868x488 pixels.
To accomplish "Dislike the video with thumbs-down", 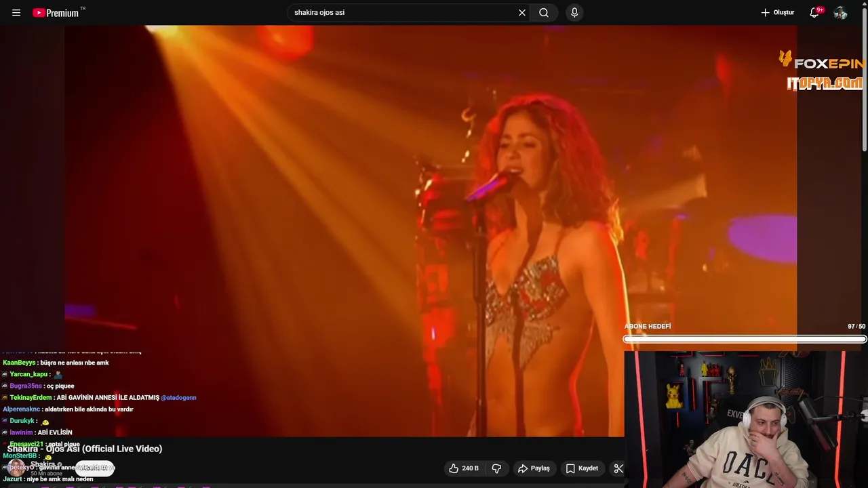I will click(x=496, y=468).
